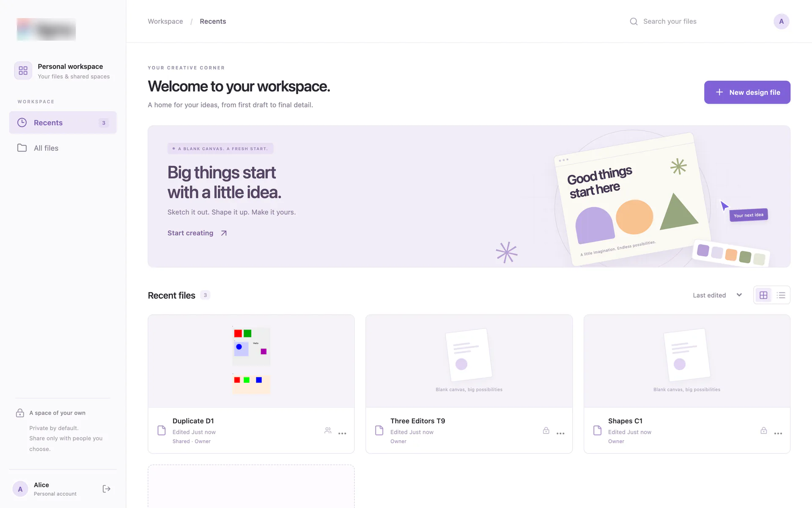
Task: Click file icon beside Shapes C1
Action: pos(597,431)
